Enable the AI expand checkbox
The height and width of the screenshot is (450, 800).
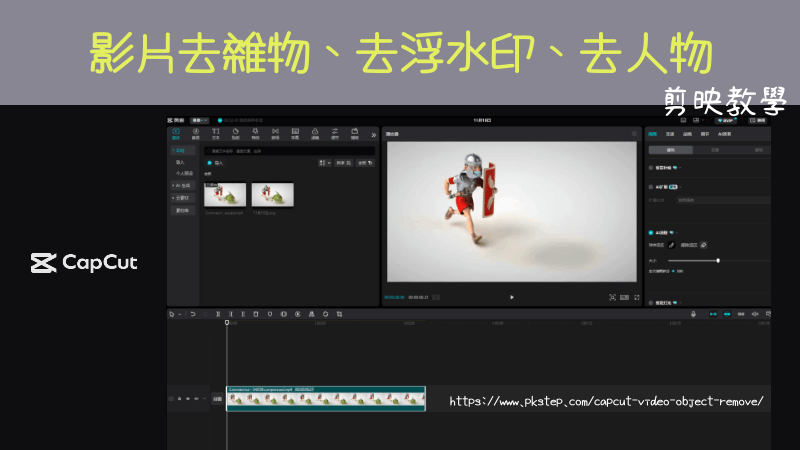point(651,187)
